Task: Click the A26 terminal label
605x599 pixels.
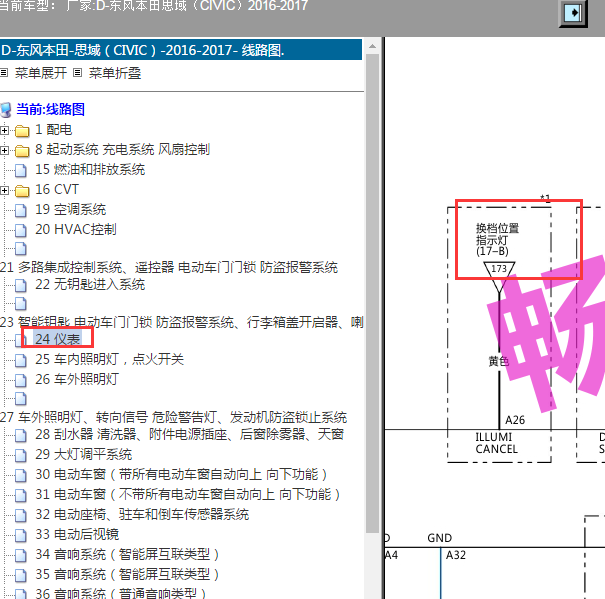Action: tap(515, 420)
